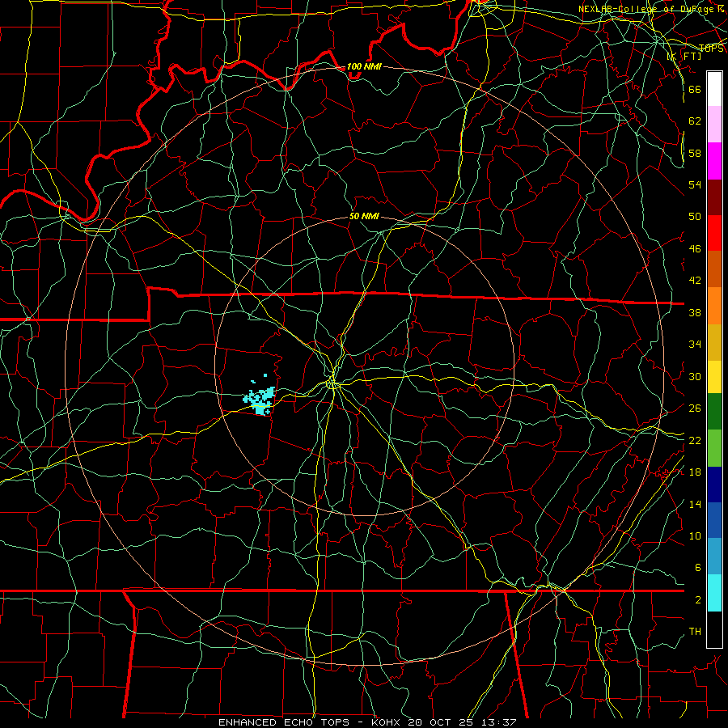728x728 pixels.
Task: Click the dark green swatch near 26
Action: (x=714, y=412)
